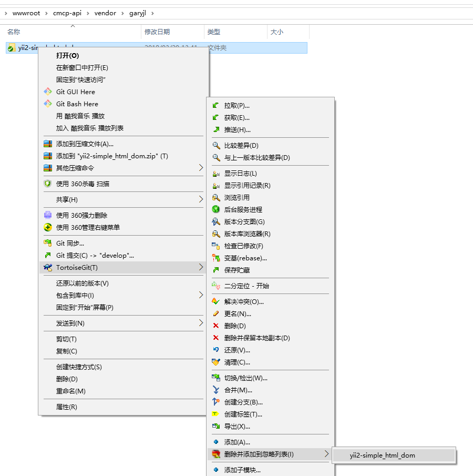Image resolution: width=473 pixels, height=476 pixels.
Task: Click the Export (导出) icon
Action: point(215,427)
